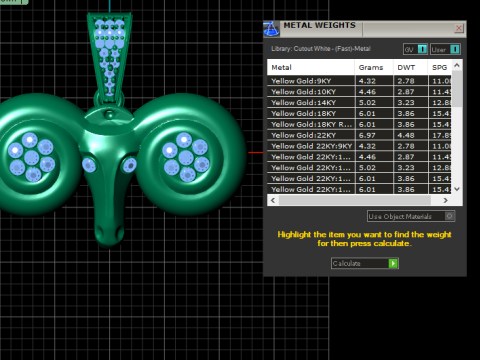480x360 pixels.
Task: Sort by the Grams column header
Action: (374, 67)
